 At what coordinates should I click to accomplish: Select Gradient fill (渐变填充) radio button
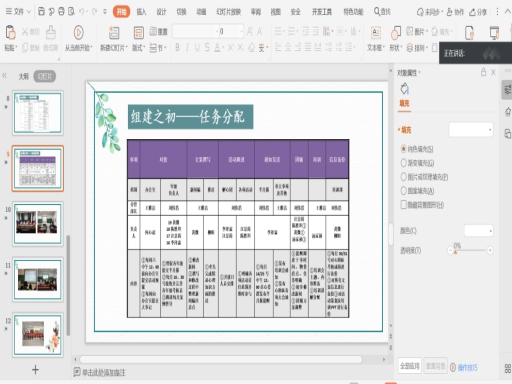(x=404, y=163)
